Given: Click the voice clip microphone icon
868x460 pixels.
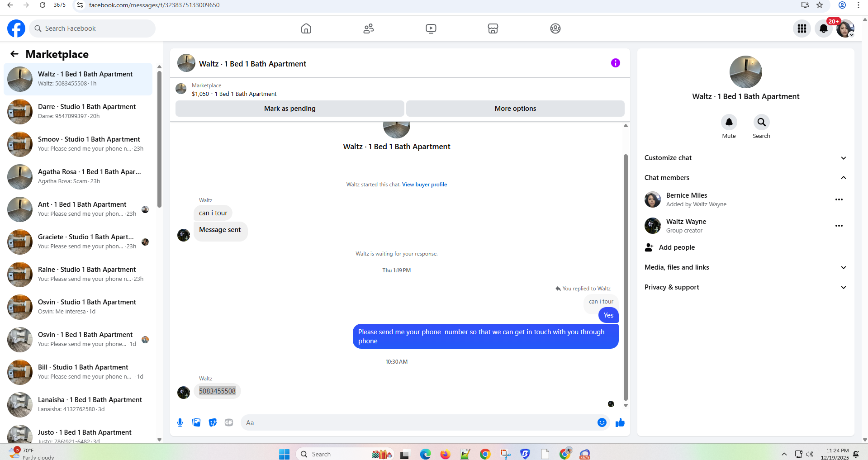Looking at the screenshot, I should click(180, 422).
